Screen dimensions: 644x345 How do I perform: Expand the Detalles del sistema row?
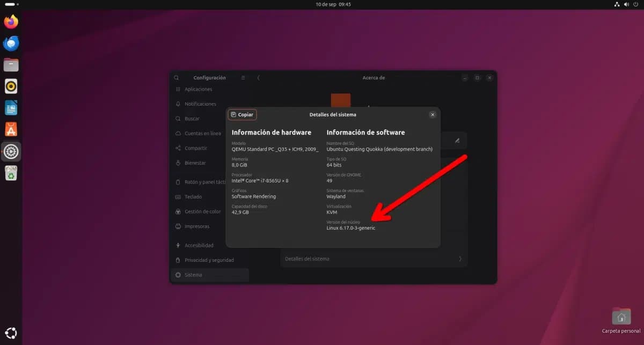pyautogui.click(x=374, y=259)
